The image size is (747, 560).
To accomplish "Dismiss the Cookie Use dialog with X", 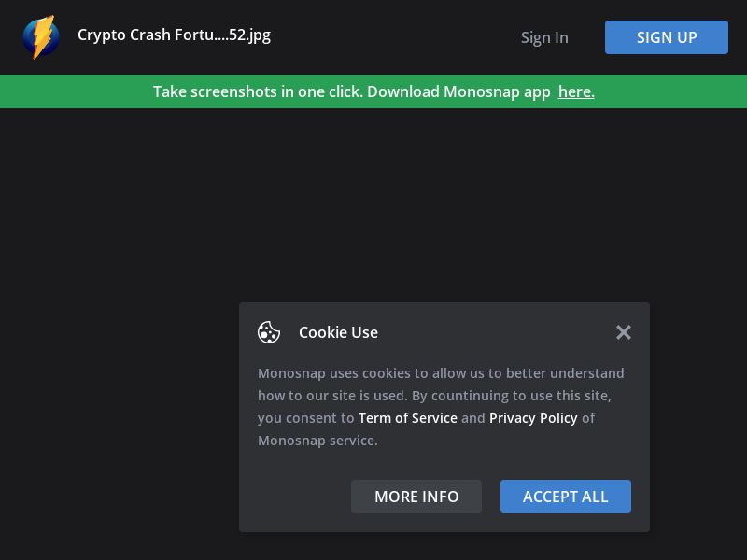I will (x=624, y=332).
